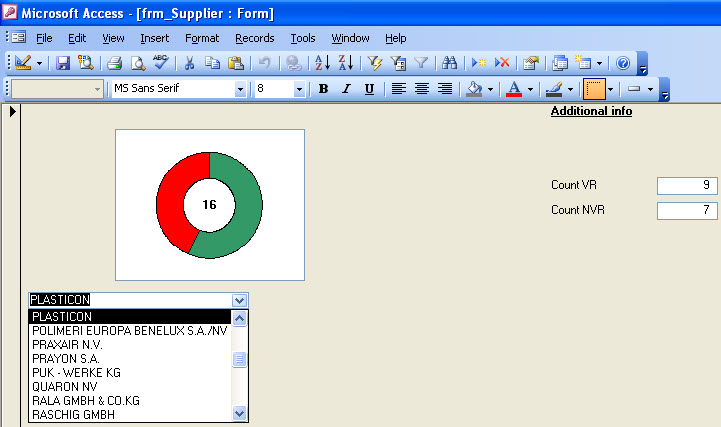Click the View design mode icon
Screen dimensions: 721x427
pos(23,63)
